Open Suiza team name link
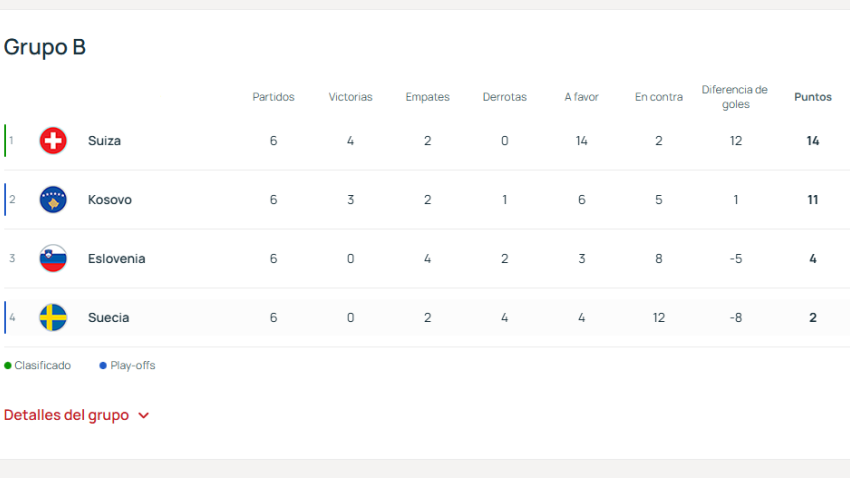 tap(104, 141)
